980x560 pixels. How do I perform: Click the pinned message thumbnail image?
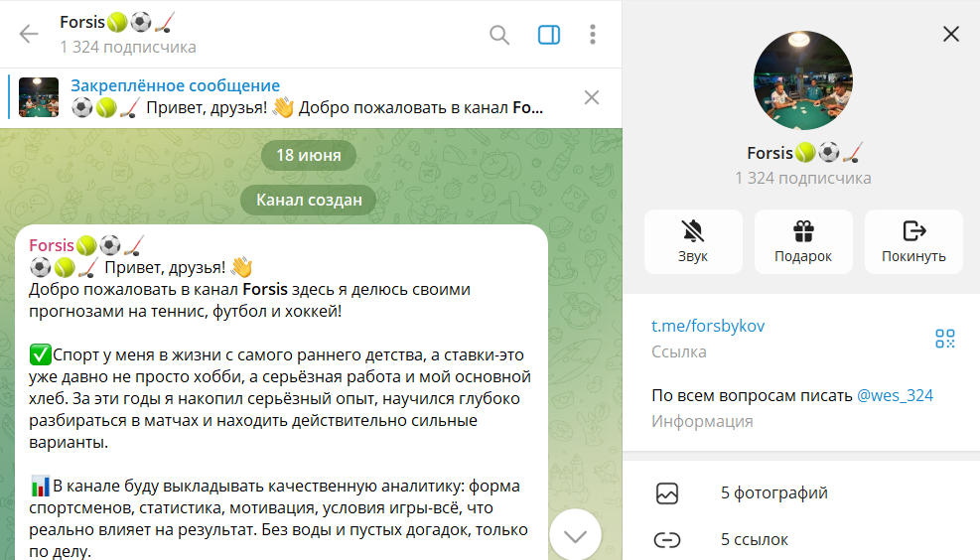point(39,97)
